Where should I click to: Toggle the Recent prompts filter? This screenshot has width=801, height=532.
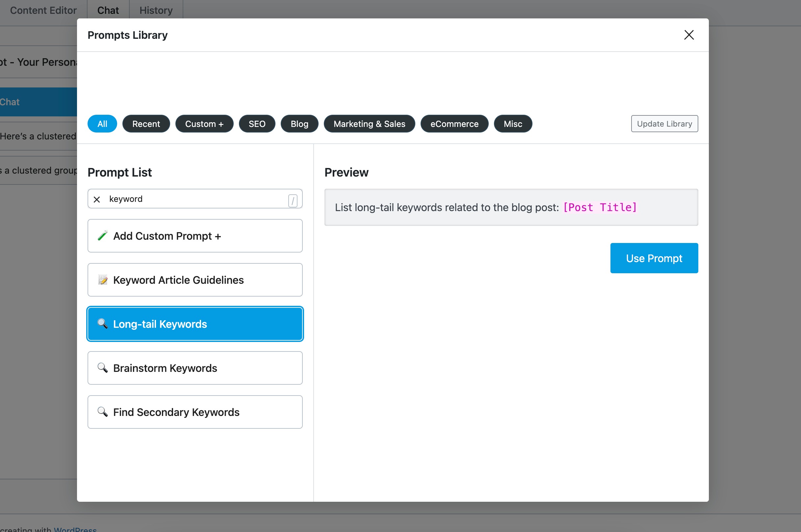[x=146, y=124]
